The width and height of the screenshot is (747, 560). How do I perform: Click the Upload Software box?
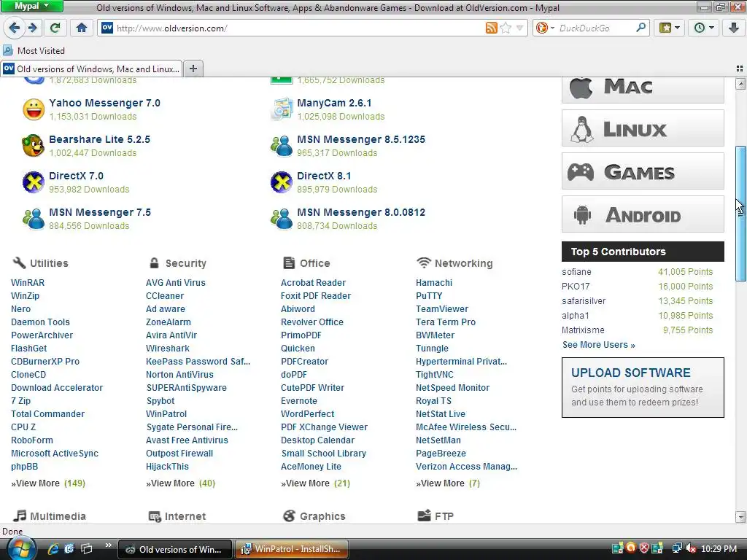643,388
